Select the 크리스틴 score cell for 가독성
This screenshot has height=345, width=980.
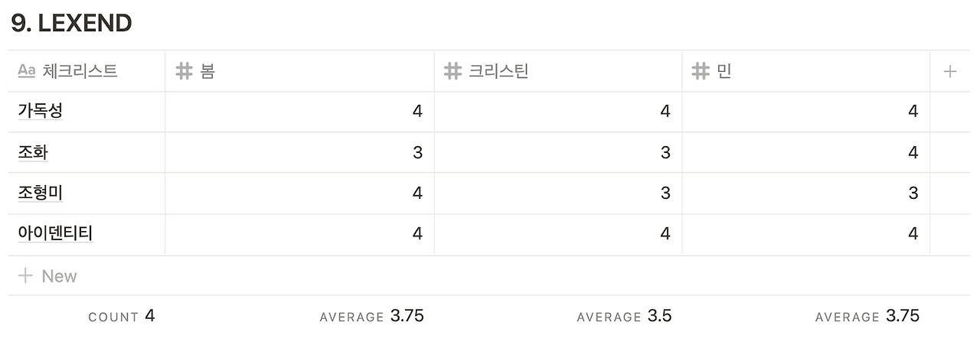[558, 112]
